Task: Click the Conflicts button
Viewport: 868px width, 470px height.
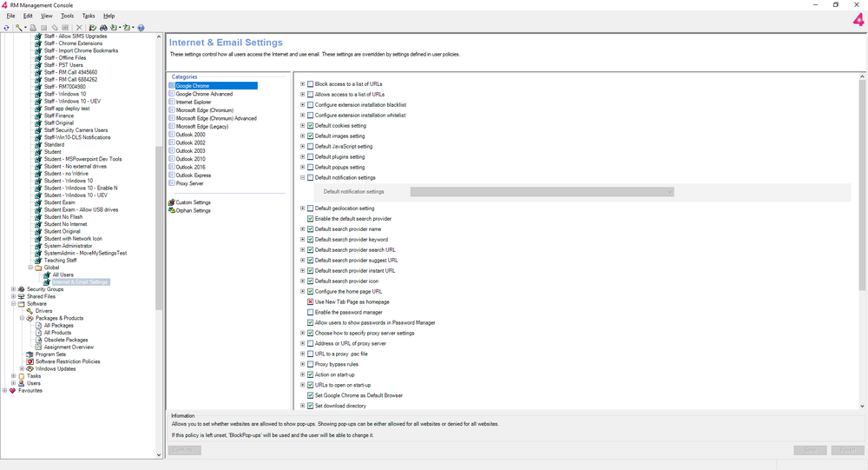Action: (x=184, y=450)
